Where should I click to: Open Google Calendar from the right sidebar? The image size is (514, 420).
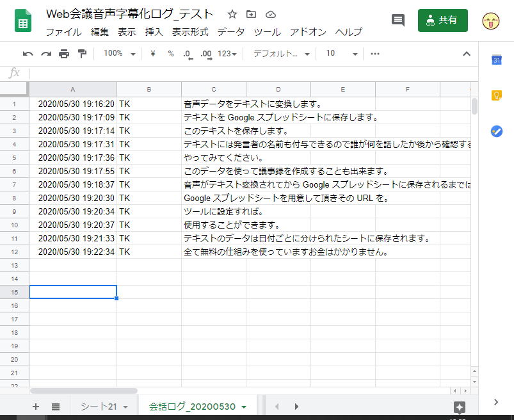[496, 60]
